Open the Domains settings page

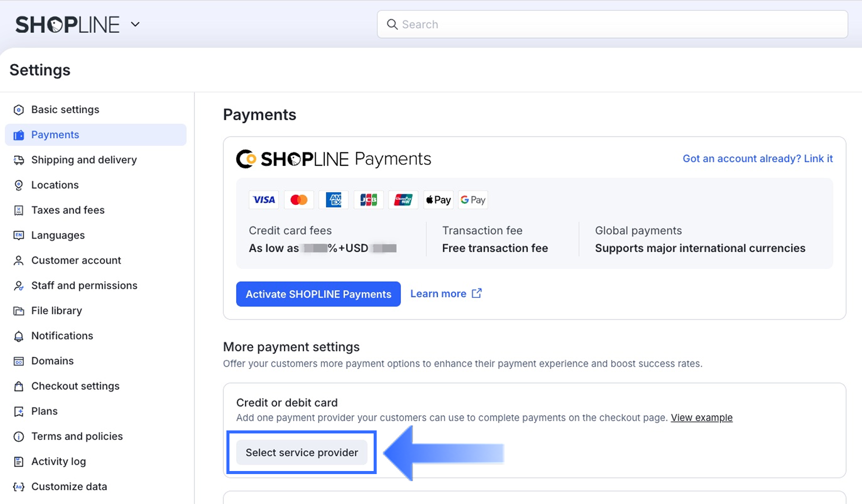[52, 361]
